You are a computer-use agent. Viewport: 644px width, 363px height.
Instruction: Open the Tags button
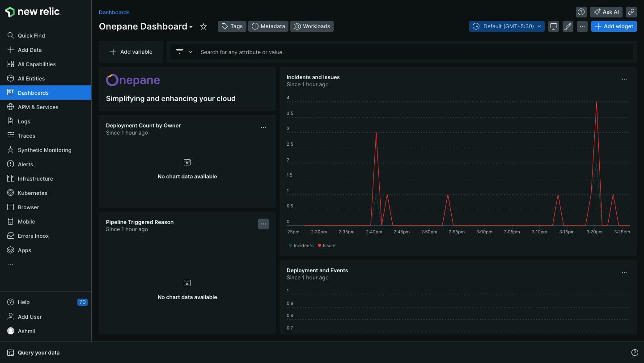pos(232,26)
